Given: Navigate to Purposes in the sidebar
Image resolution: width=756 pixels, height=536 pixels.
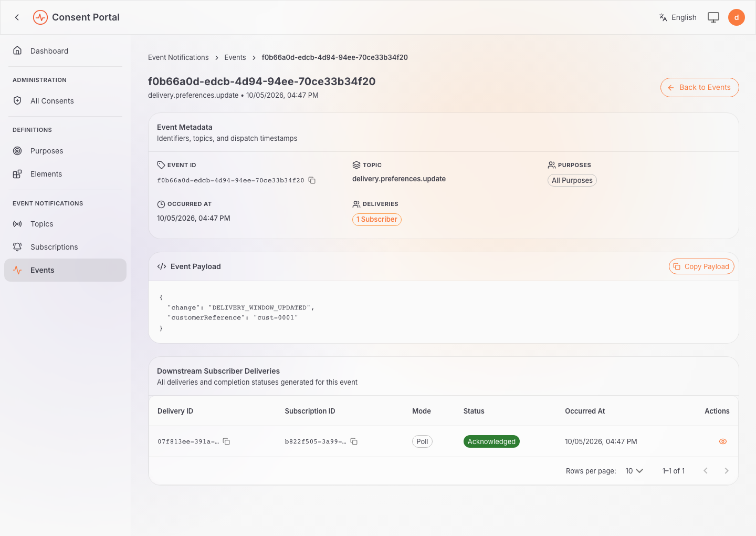Looking at the screenshot, I should pyautogui.click(x=65, y=151).
